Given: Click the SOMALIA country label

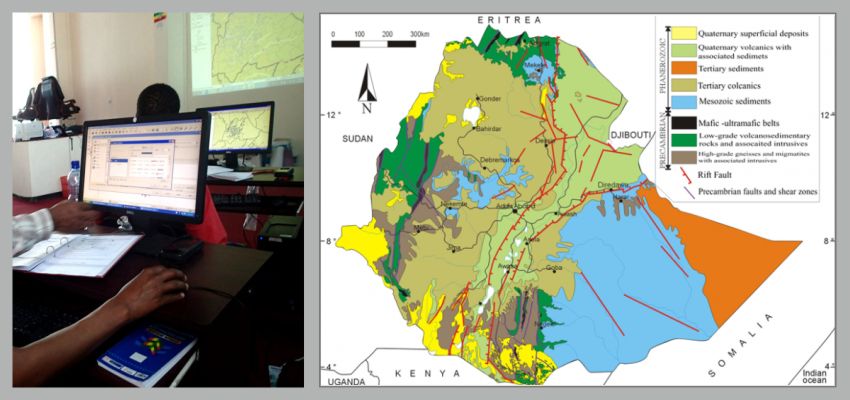Looking at the screenshot, I should tap(740, 346).
